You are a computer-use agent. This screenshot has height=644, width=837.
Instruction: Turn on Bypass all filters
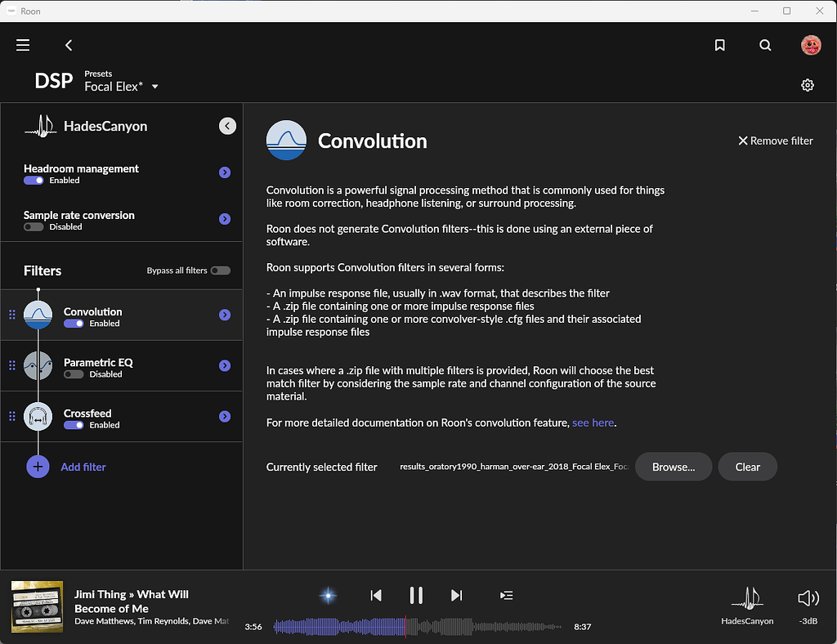[x=220, y=269]
